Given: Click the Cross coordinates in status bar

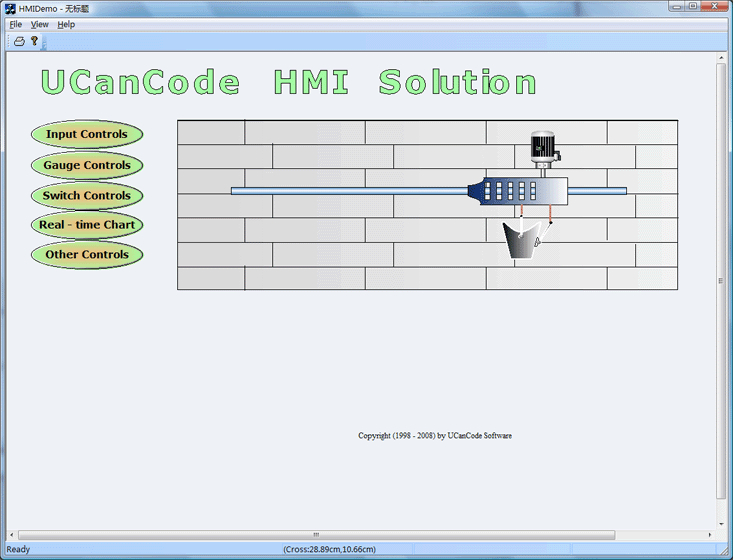Looking at the screenshot, I should (x=329, y=549).
